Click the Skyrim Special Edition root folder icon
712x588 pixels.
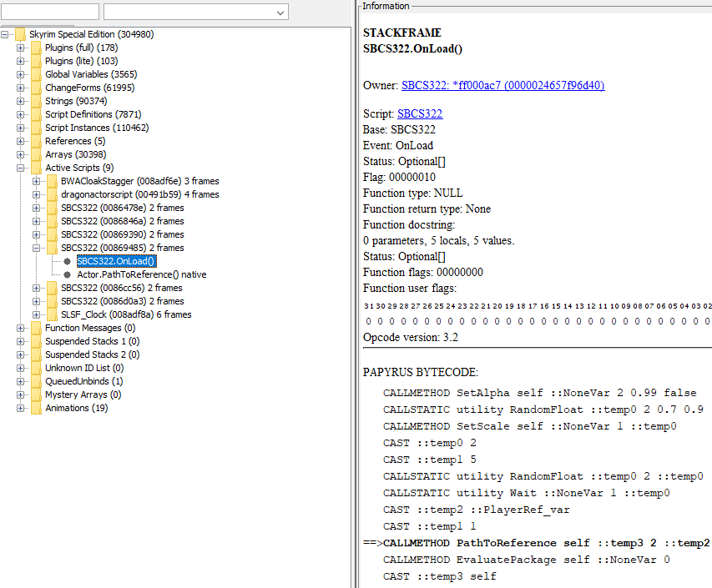point(20,34)
